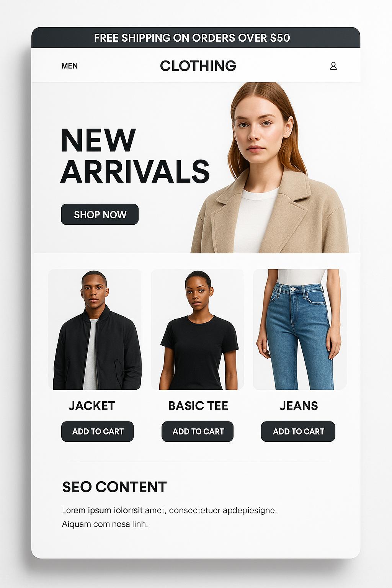
Task: Click the JEANS product title
Action: (x=299, y=406)
